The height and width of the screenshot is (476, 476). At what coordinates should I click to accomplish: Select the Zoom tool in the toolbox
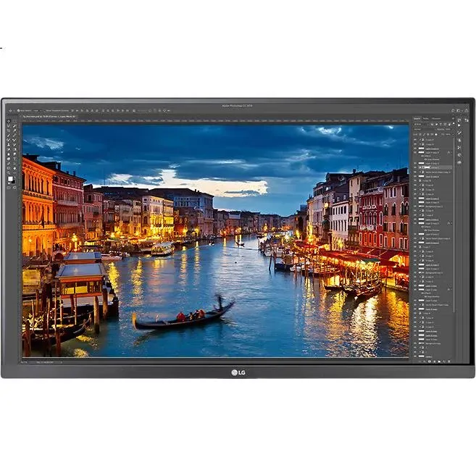coord(10,172)
